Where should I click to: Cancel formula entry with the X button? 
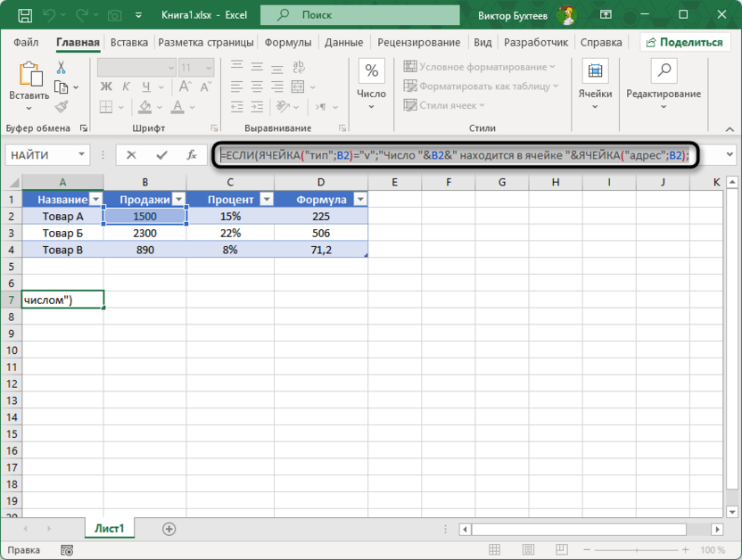131,155
